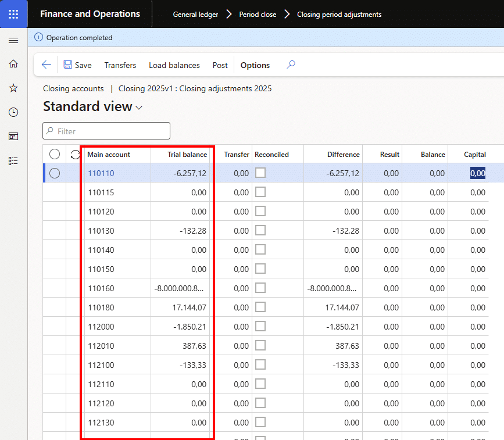Screen dimensions: 504x440
Task: Click the Transfer column header
Action: point(237,155)
